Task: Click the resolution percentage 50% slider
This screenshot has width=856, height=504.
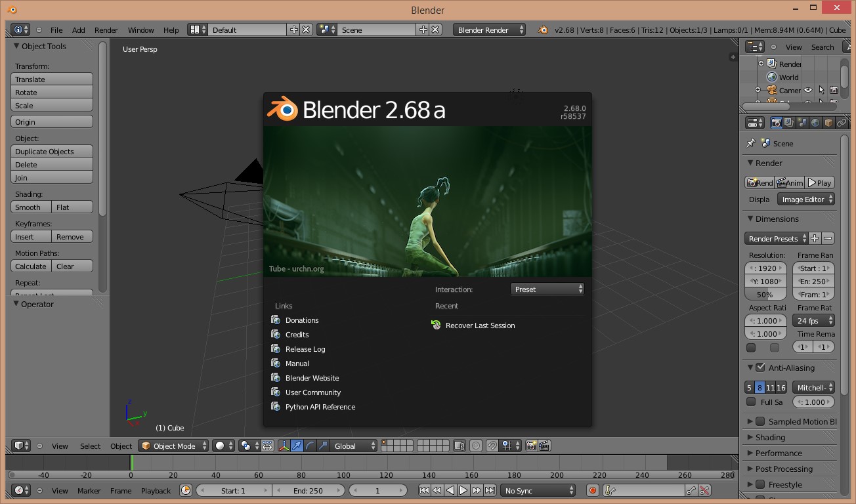Action: click(765, 295)
